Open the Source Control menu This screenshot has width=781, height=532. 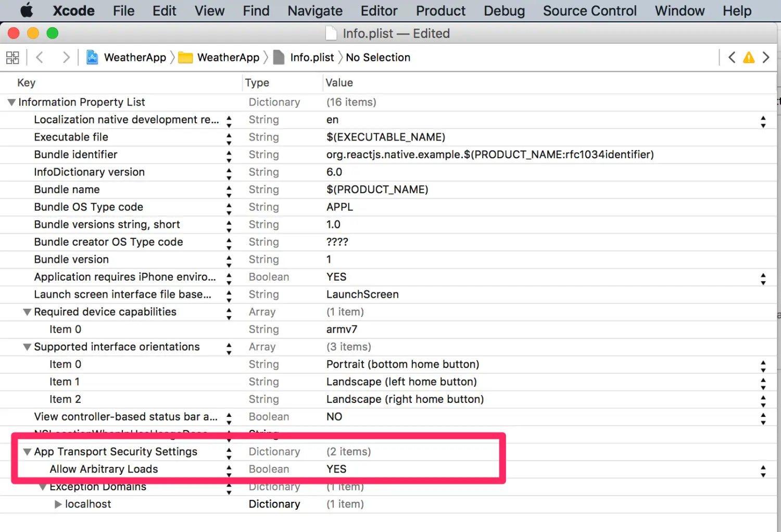[x=589, y=10]
